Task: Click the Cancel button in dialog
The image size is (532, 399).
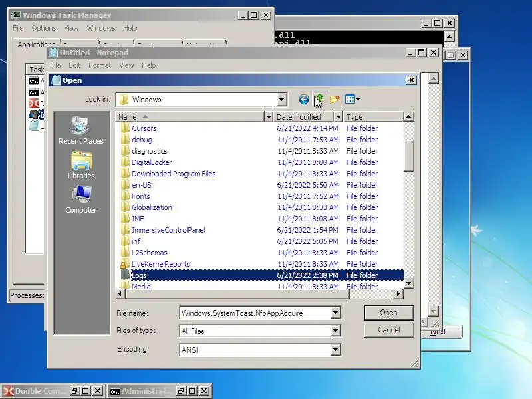Action: tap(389, 330)
